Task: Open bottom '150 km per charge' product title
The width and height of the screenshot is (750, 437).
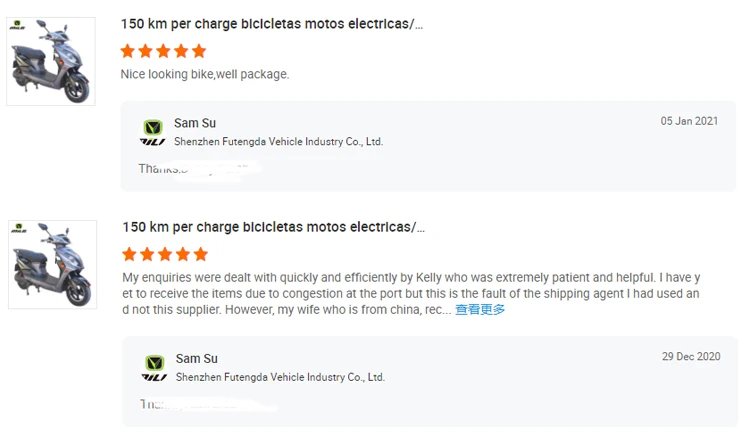Action: tap(273, 227)
